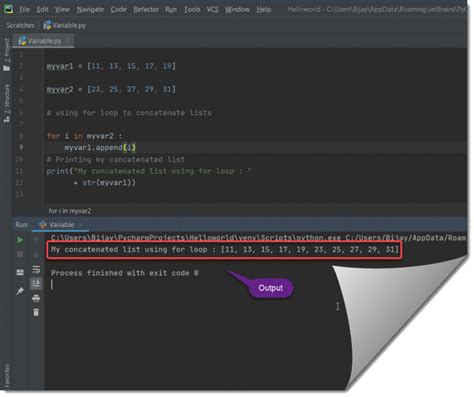Click the '# using for loop to concatenate lists' comment

coord(129,113)
